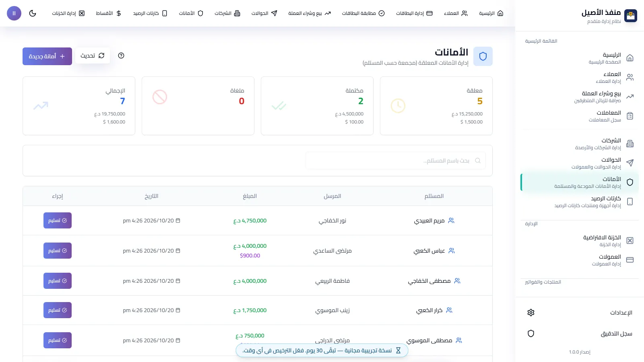Open العملاء tab in top navigation
This screenshot has height=362, width=644.
point(456,13)
